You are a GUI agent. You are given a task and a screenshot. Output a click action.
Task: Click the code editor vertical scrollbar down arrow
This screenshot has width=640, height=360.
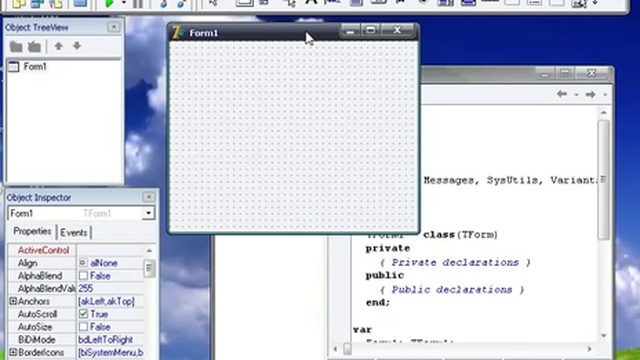pos(604,336)
